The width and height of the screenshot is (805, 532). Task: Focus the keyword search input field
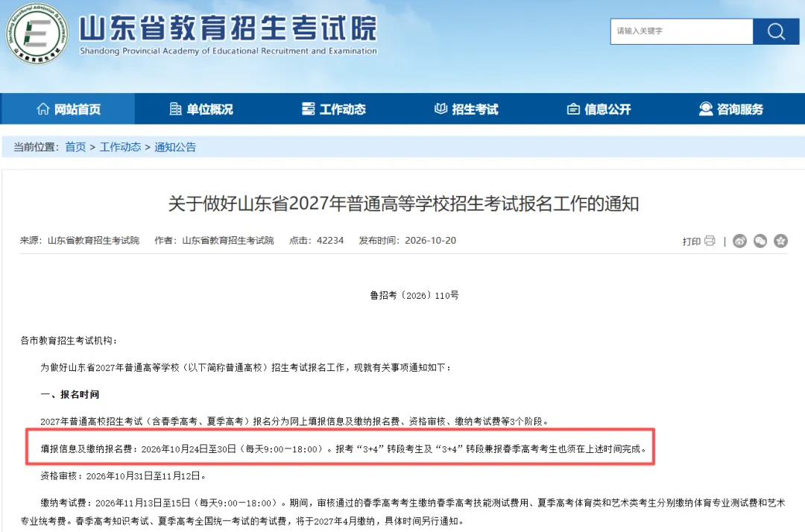click(x=682, y=31)
